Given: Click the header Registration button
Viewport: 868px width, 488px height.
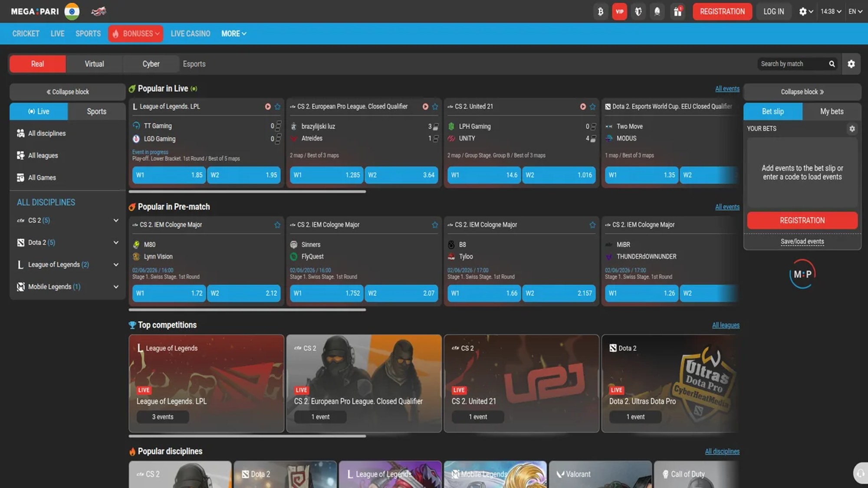Looking at the screenshot, I should click(x=722, y=12).
